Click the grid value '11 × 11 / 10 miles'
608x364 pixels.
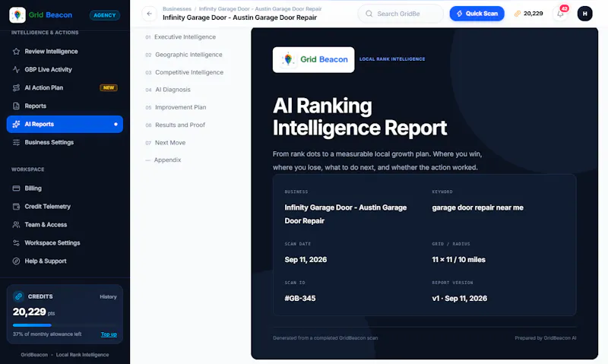[x=459, y=259]
